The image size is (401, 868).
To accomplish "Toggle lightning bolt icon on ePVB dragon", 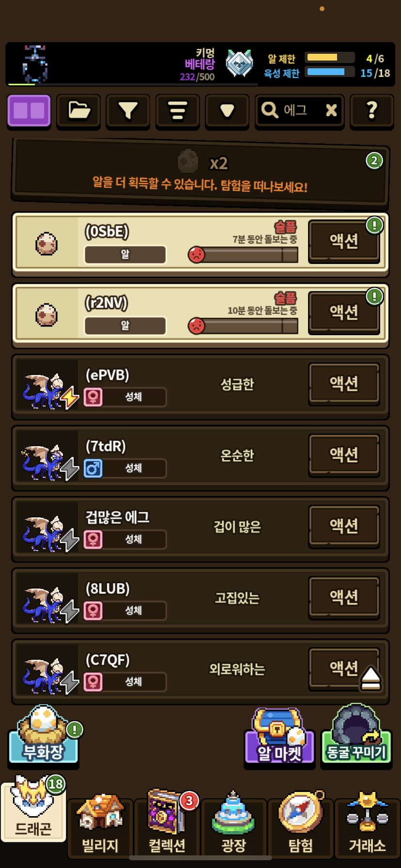I will (70, 398).
